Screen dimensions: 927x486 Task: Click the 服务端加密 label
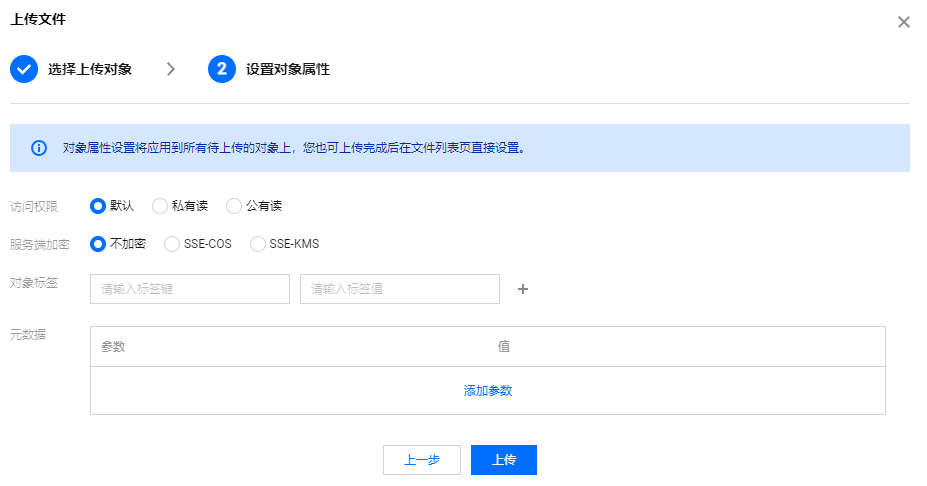coord(40,245)
